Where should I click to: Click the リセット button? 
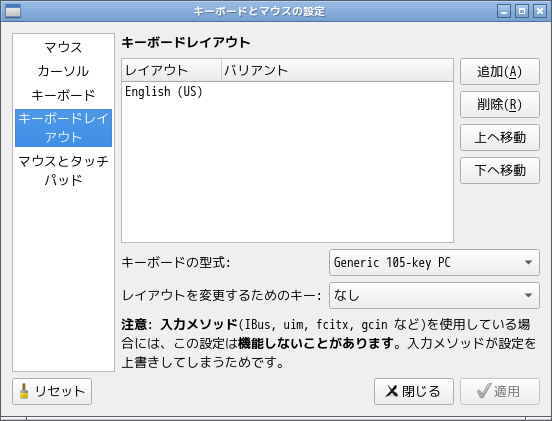(x=52, y=391)
